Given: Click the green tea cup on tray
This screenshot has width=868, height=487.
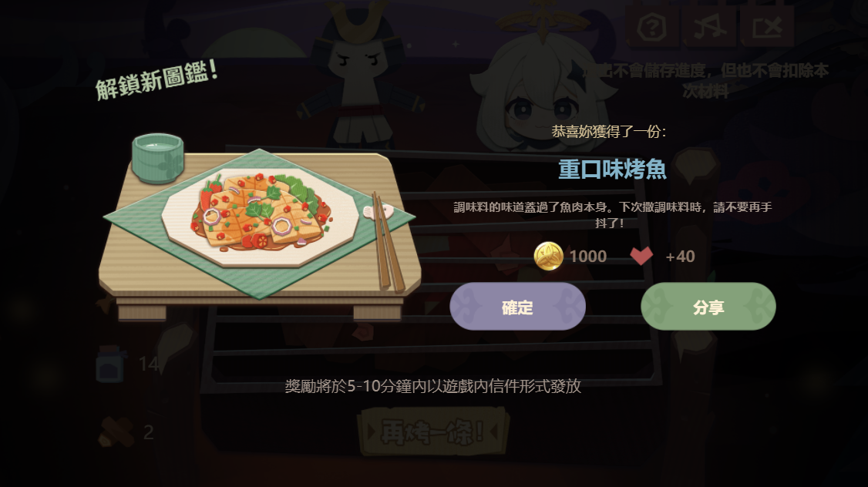Looking at the screenshot, I should [158, 158].
